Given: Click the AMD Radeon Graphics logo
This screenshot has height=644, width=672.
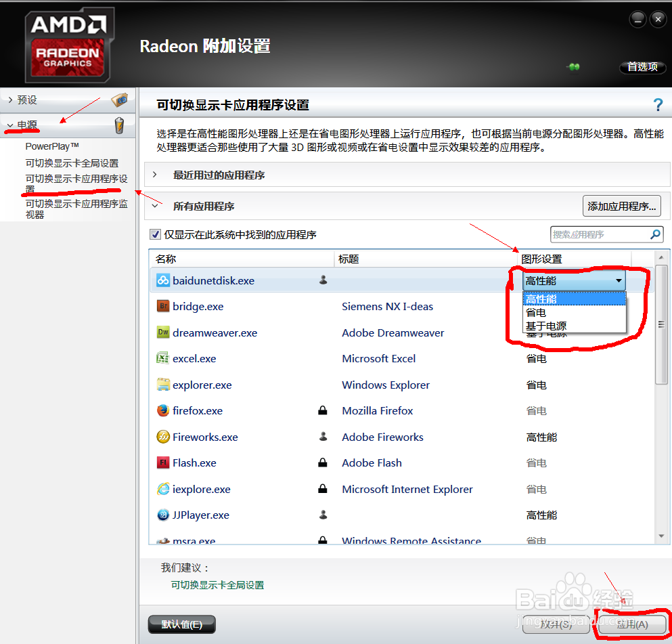Looking at the screenshot, I should coord(69,45).
